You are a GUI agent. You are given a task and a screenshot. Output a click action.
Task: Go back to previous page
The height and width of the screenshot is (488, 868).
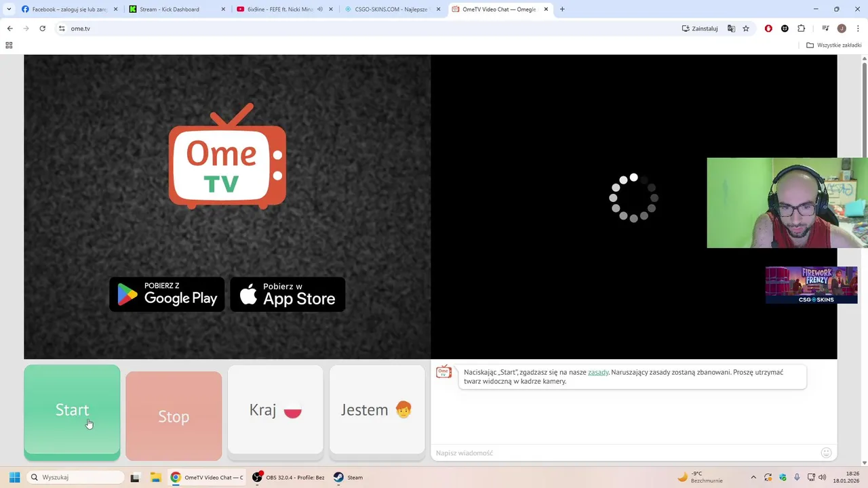9,28
